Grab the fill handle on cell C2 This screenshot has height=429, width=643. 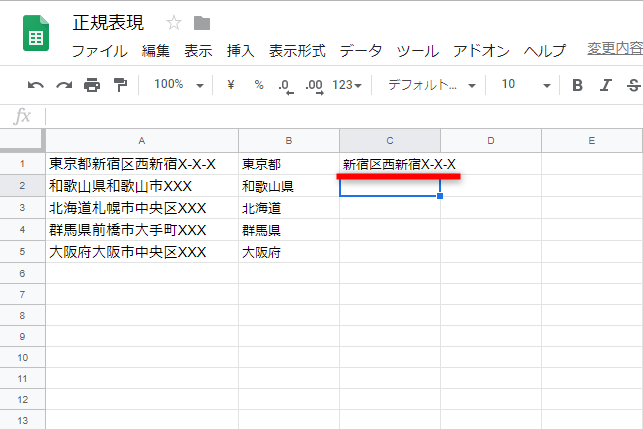(440, 196)
